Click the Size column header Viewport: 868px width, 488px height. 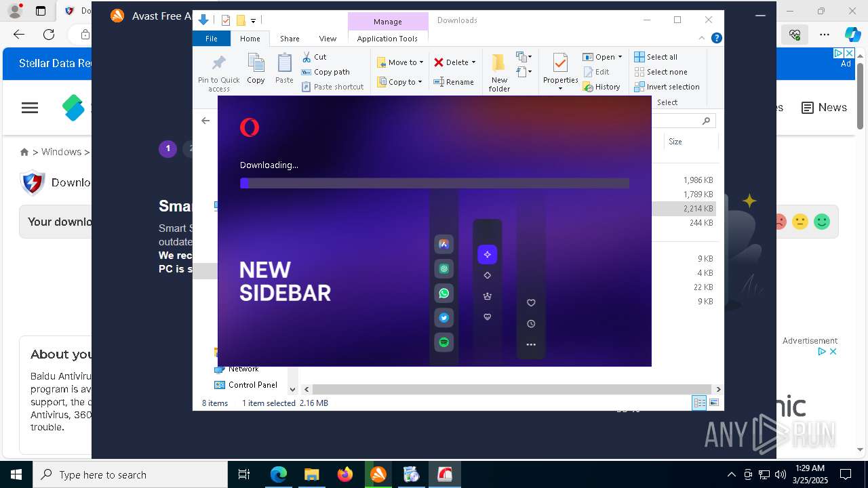tap(691, 142)
